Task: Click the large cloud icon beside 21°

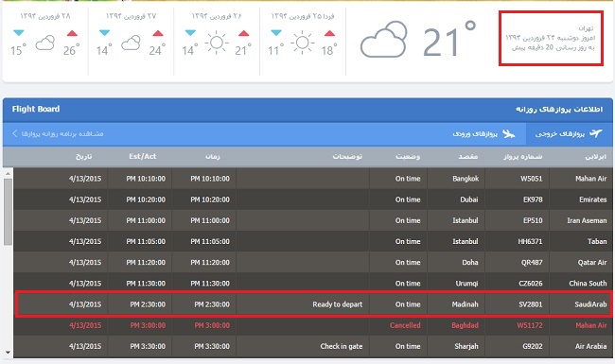Action: 383,40
